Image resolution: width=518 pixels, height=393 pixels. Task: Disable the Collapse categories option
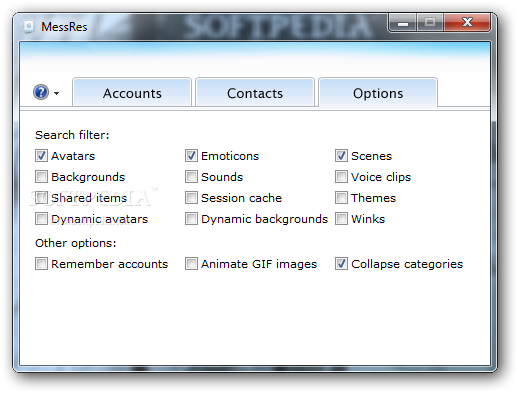coord(341,264)
